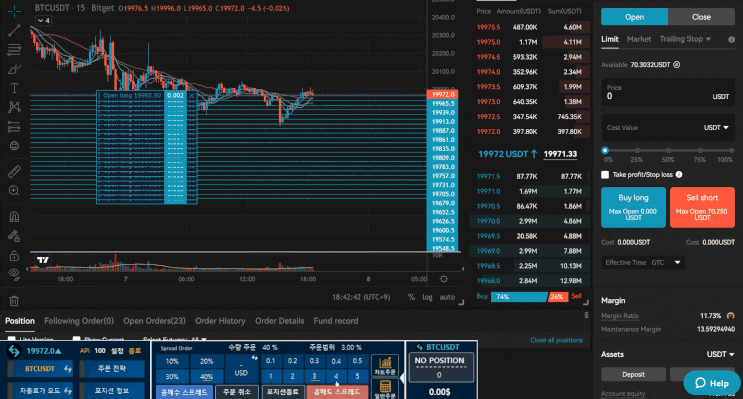Click the 공매수 스프레드 long spread button
The height and width of the screenshot is (399, 743).
[x=184, y=392]
